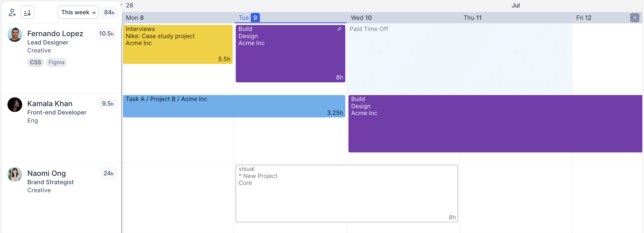The image size is (644, 233).
Task: Click Kamala's purple Build Design block
Action: pyautogui.click(x=495, y=124)
